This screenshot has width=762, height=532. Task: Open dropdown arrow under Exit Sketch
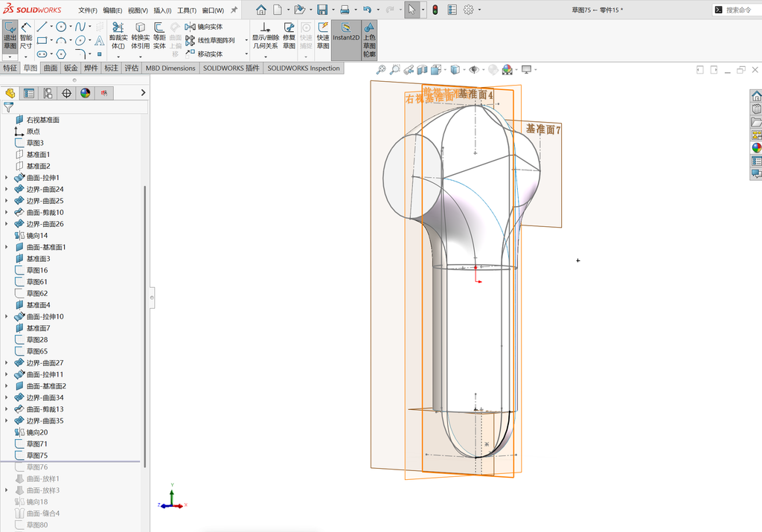(10, 57)
